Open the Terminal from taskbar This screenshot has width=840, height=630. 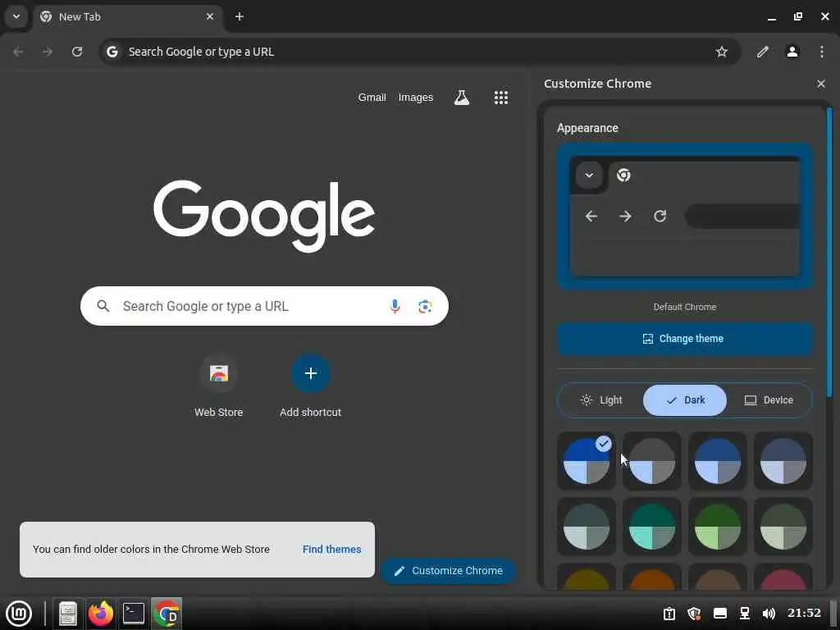pos(134,614)
